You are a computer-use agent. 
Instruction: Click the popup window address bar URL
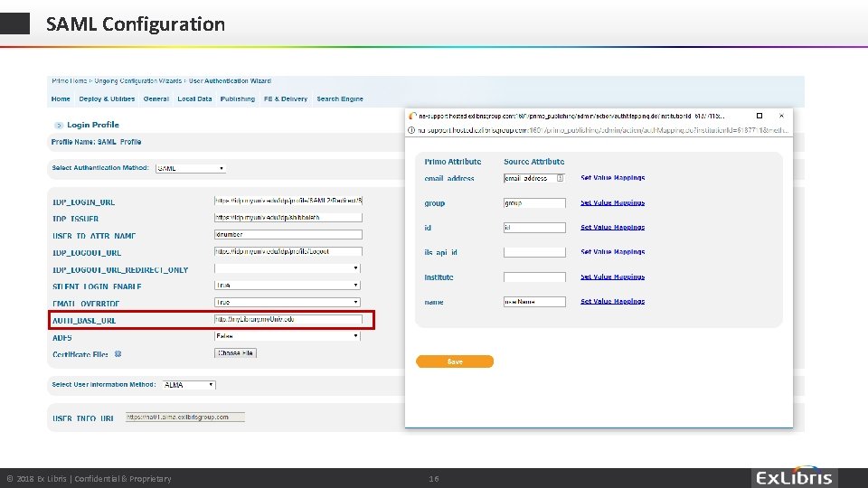[x=603, y=130]
